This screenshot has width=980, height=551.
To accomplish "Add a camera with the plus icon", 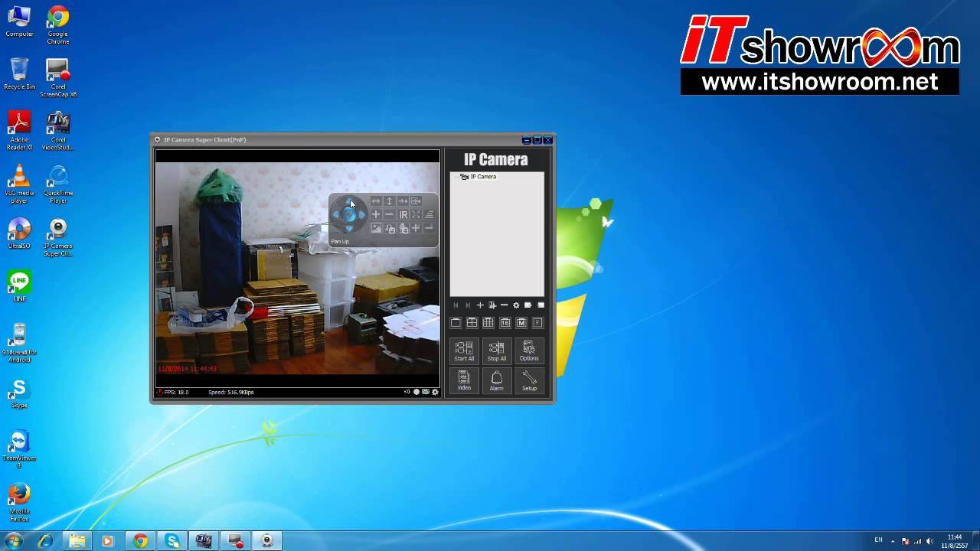I will tap(480, 305).
